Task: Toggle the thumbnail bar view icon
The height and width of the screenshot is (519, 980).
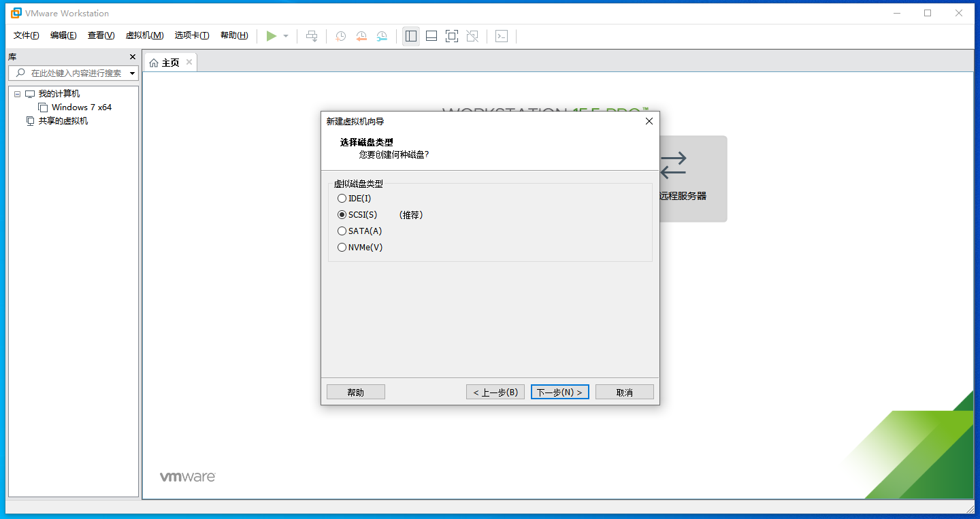Action: (x=431, y=36)
